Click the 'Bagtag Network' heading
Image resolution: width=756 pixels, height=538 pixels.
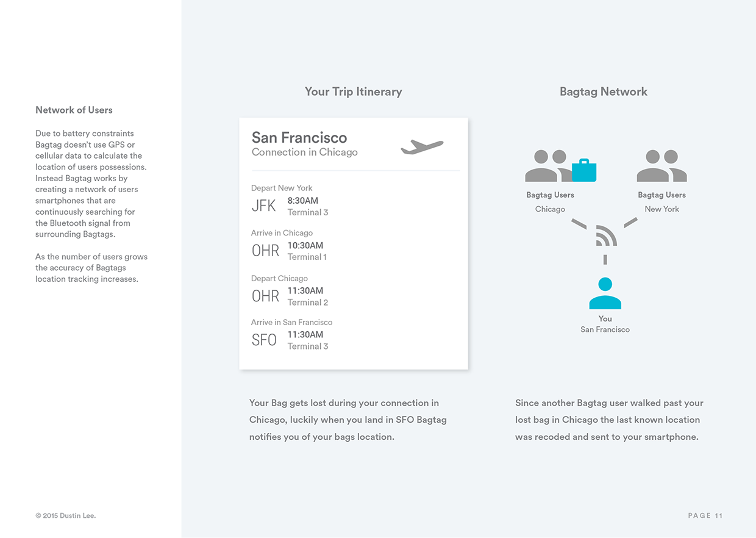603,91
